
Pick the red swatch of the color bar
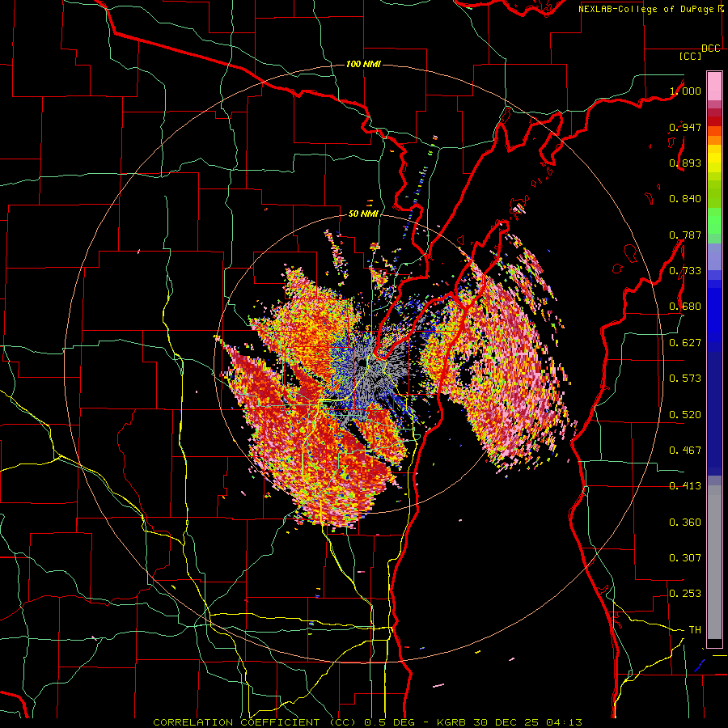tap(714, 121)
